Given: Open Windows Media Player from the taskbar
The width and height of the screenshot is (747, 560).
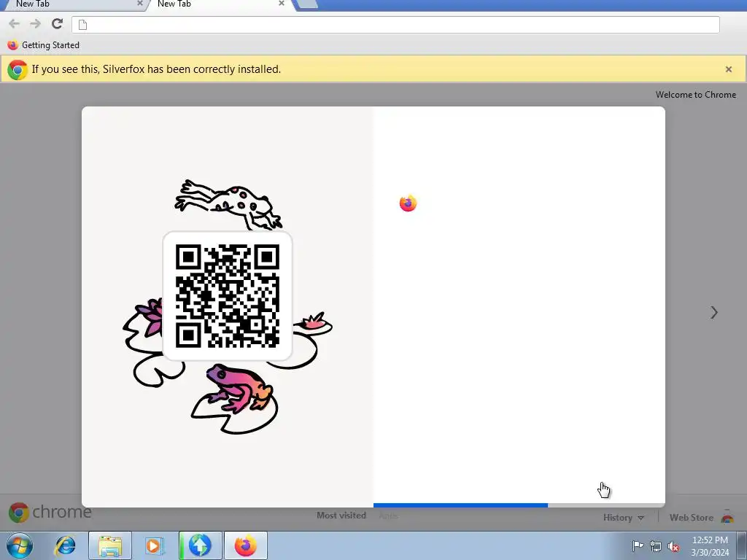Looking at the screenshot, I should 154,545.
